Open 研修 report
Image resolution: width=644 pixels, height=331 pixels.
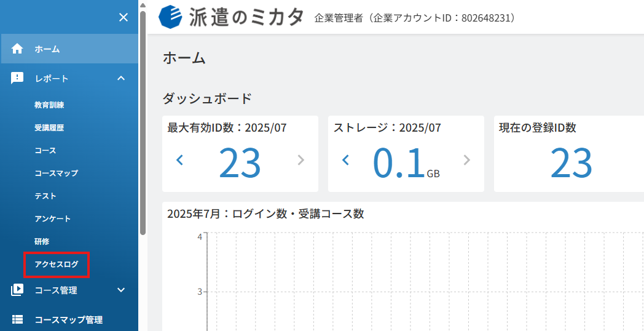click(x=42, y=241)
